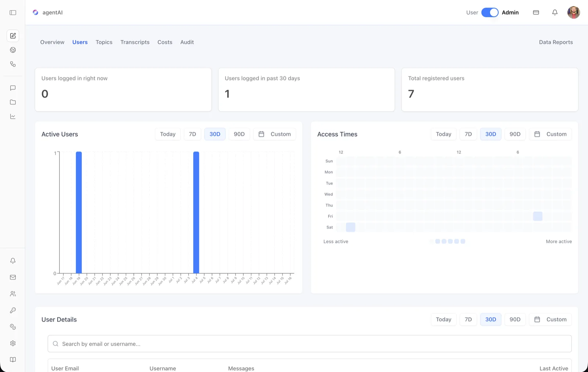Screen dimensions: 588x372
Task: Select Today in User Details
Action: pyautogui.click(x=444, y=319)
